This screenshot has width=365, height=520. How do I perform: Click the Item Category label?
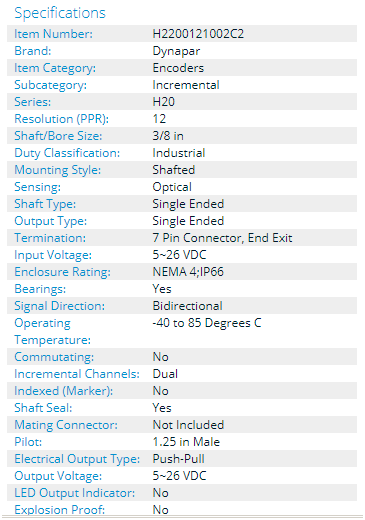55,68
